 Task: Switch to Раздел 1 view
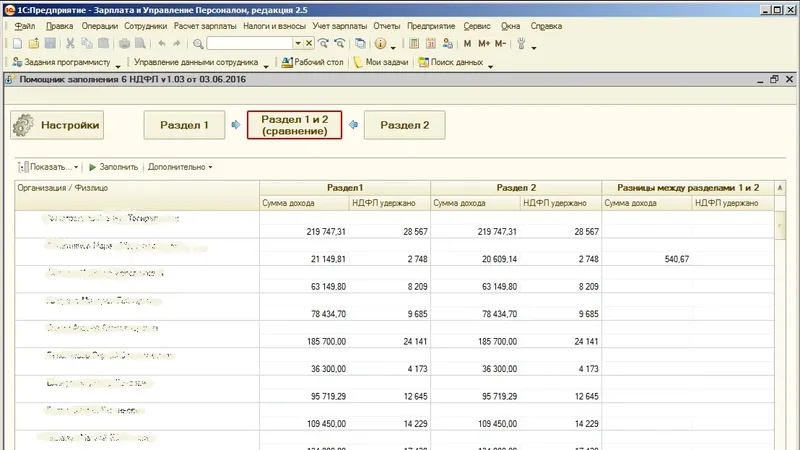(x=184, y=125)
